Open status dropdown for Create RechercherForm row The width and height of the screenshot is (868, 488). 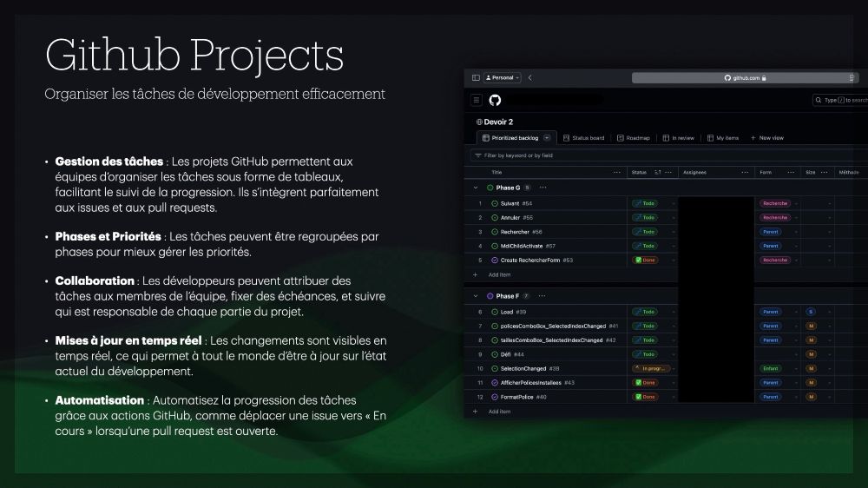pos(674,260)
